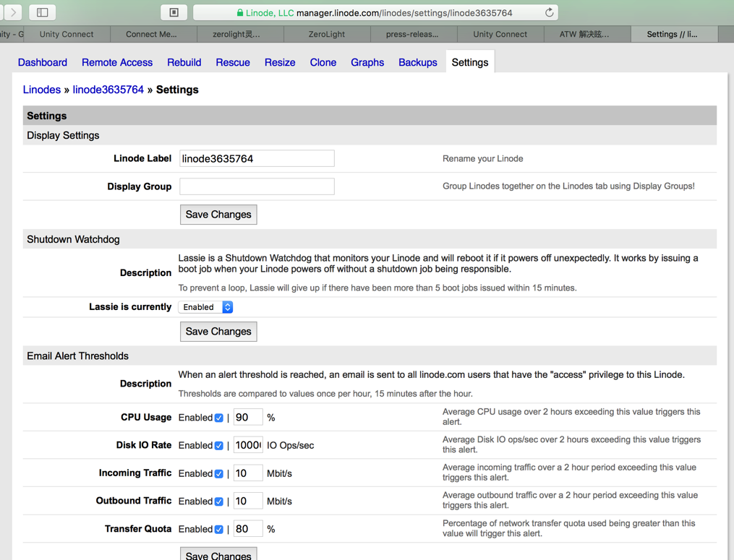
Task: Click the Outbound Traffic threshold field
Action: [247, 501]
